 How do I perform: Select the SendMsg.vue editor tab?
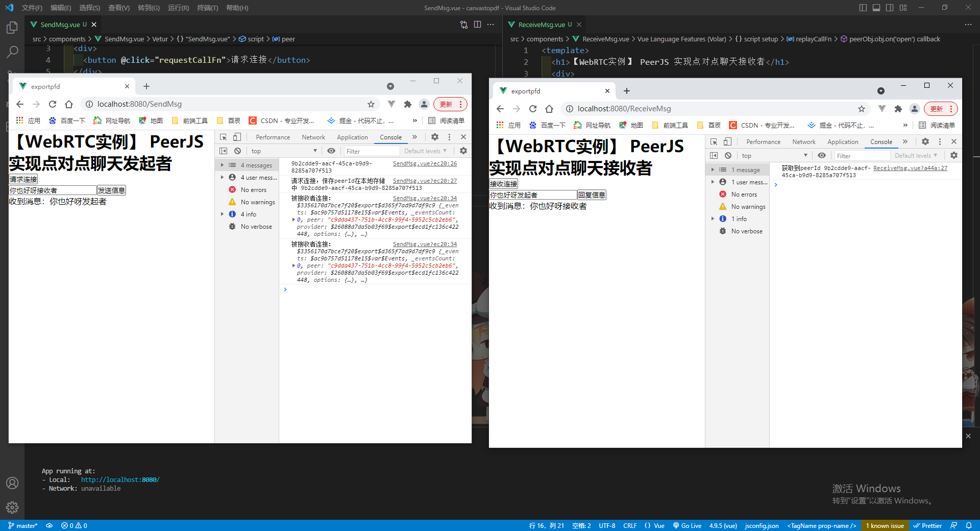(63, 25)
